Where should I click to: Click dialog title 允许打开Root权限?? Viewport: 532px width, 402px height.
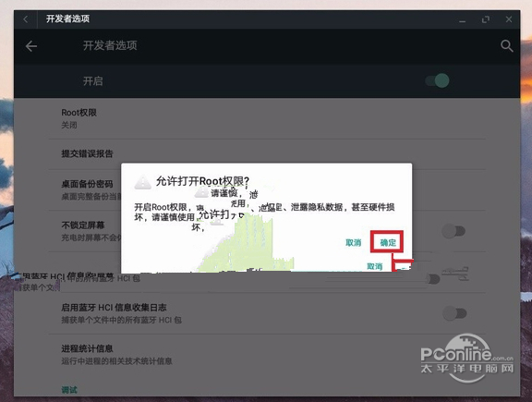(202, 181)
